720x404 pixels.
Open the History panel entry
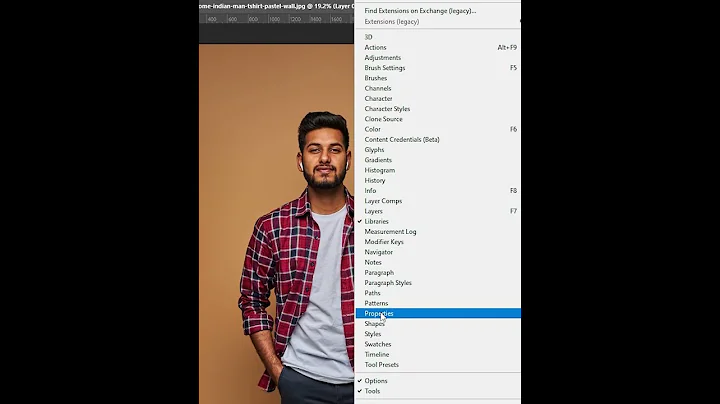[438, 180]
